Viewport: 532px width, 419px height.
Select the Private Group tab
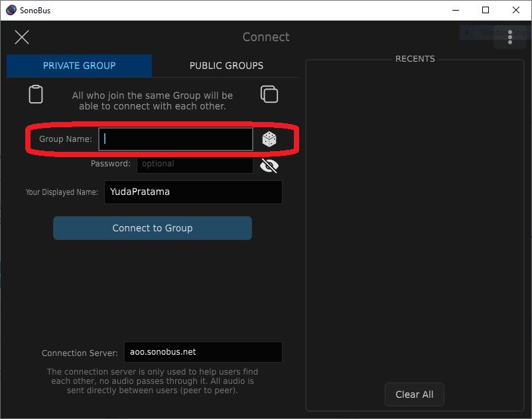[79, 66]
